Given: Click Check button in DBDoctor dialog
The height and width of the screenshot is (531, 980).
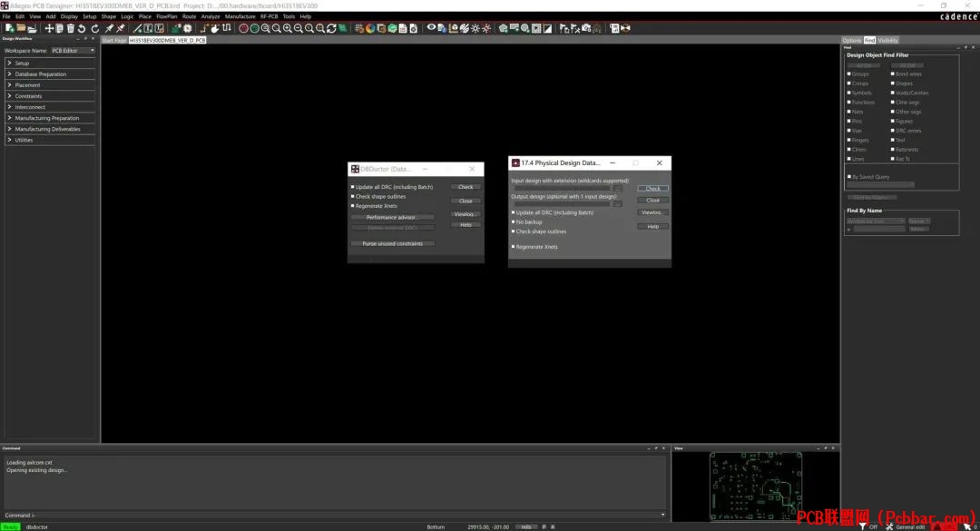Looking at the screenshot, I should pos(465,187).
